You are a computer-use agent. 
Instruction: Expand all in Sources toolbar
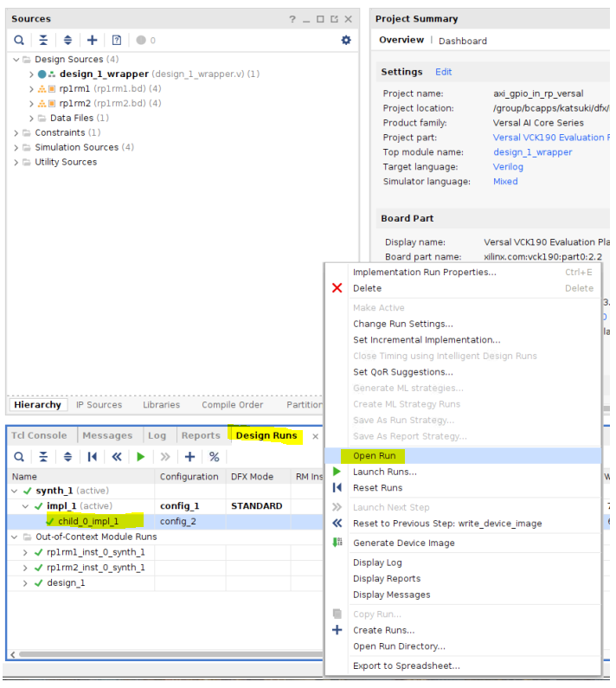[x=67, y=41]
